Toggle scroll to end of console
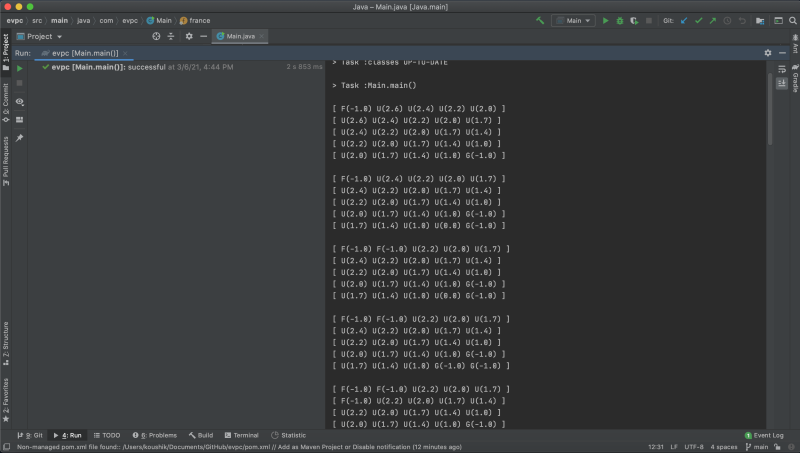The height and width of the screenshot is (453, 800). [782, 83]
